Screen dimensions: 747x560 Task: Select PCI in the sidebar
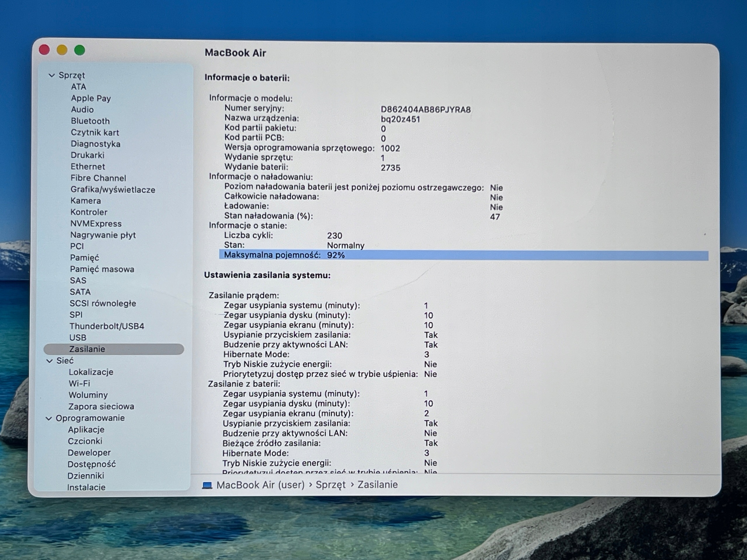[77, 246]
